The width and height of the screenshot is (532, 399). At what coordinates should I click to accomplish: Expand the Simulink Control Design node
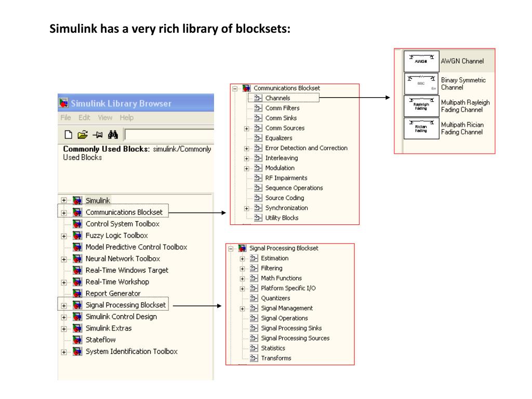64,317
